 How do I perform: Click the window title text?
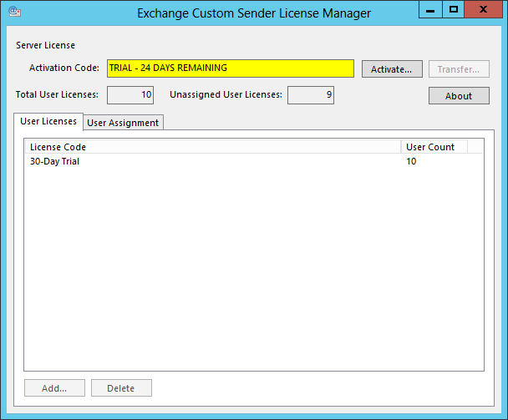coord(254,13)
